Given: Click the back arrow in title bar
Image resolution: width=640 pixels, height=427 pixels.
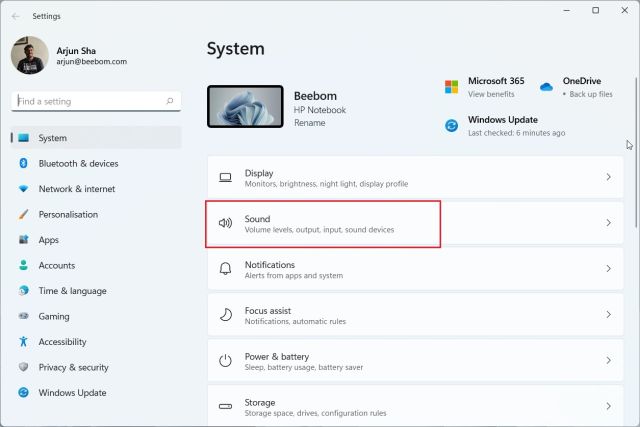Looking at the screenshot, I should [x=15, y=16].
